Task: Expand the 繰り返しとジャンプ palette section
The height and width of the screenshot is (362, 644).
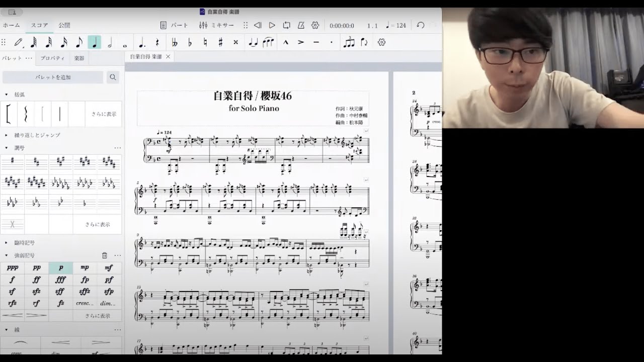Action: tap(7, 135)
